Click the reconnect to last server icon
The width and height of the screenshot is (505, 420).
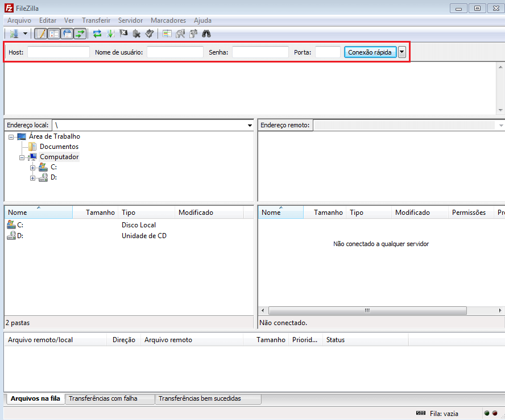(x=150, y=34)
